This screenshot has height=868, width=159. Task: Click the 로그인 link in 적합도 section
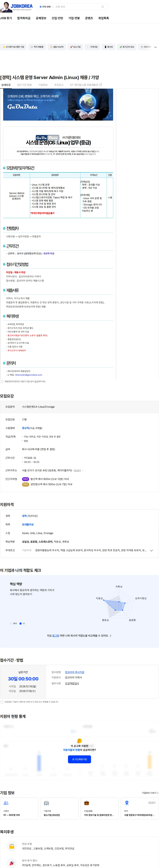click(56, 635)
